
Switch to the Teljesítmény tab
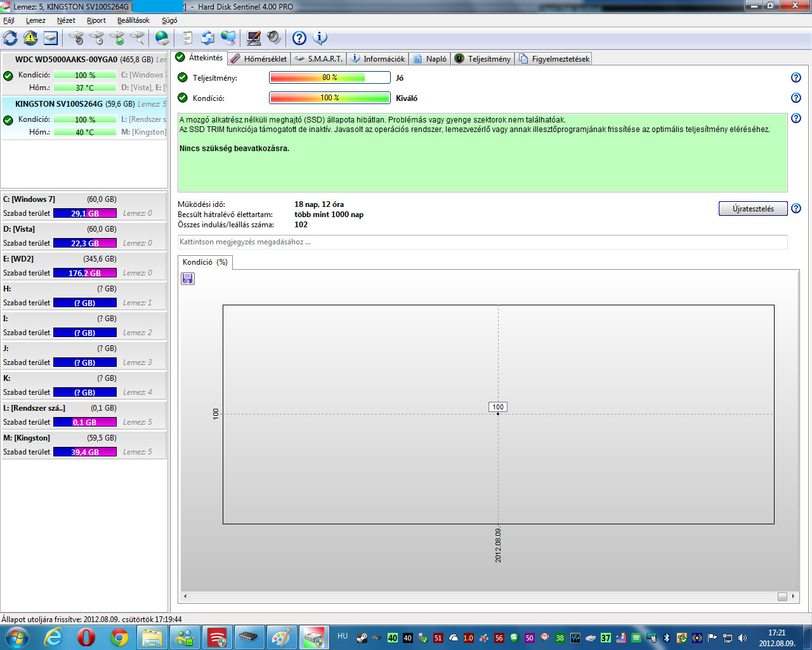[x=482, y=58]
